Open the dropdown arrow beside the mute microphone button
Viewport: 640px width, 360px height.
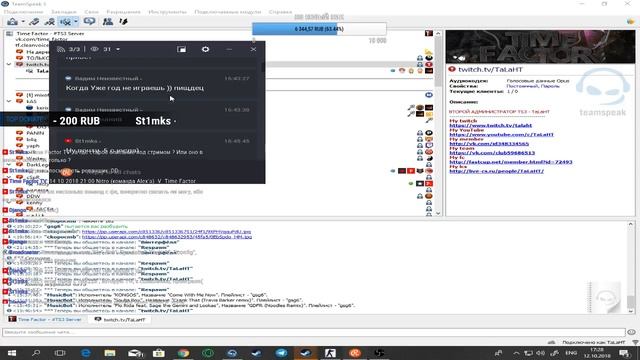click(x=76, y=22)
